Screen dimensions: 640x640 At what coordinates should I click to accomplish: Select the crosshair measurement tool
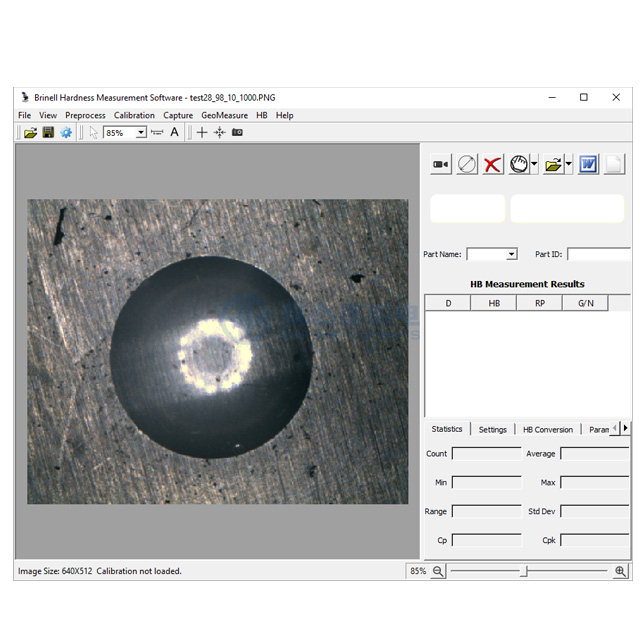pyautogui.click(x=202, y=132)
